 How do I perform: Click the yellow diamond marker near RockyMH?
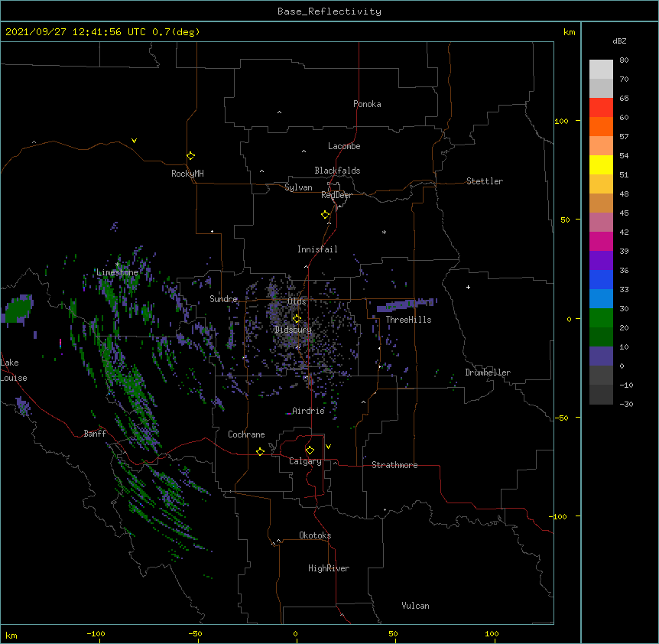pos(190,156)
